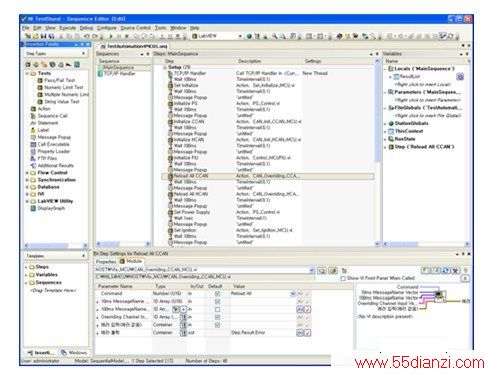Select the Reload All HCAN step
The width and height of the screenshot is (489, 374).
191,194
